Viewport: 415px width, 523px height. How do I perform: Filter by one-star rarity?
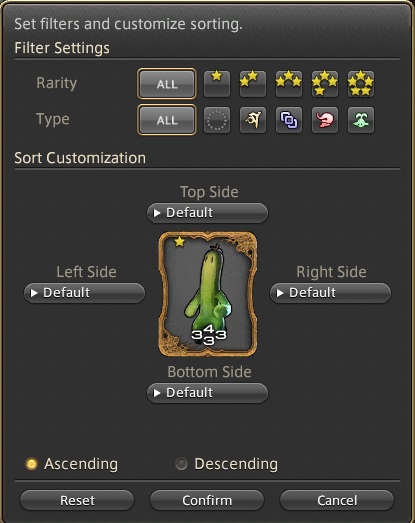tap(217, 83)
